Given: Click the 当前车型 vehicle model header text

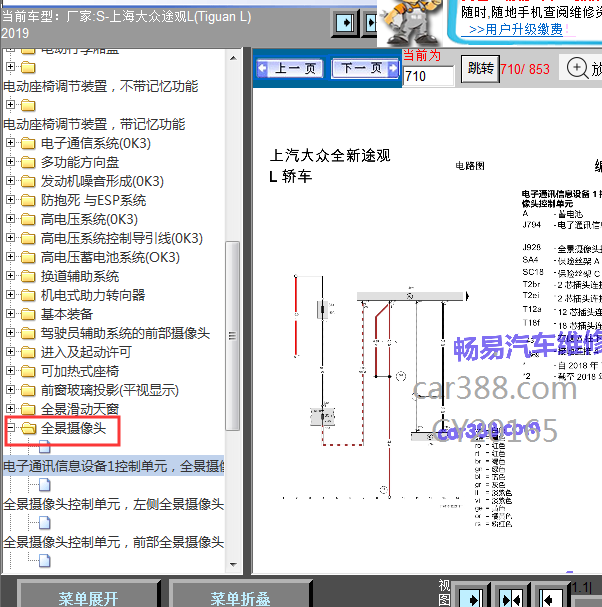Looking at the screenshot, I should pyautogui.click(x=127, y=24).
